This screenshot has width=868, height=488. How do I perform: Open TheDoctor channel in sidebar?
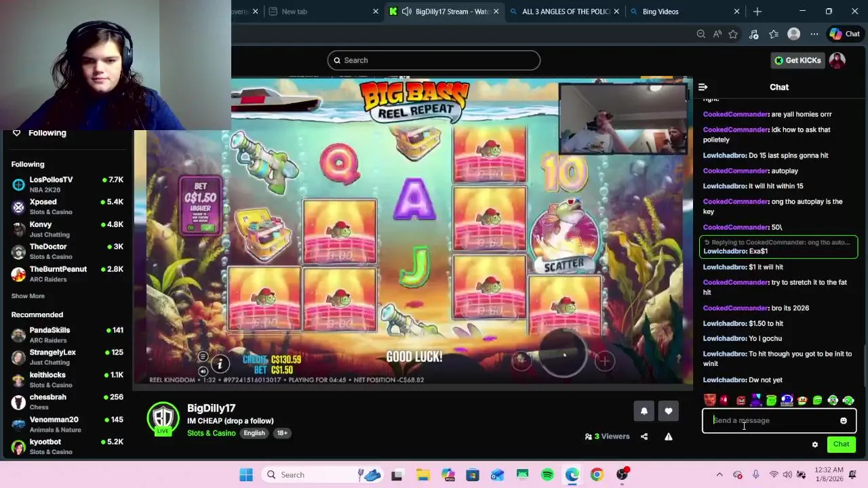[66, 251]
